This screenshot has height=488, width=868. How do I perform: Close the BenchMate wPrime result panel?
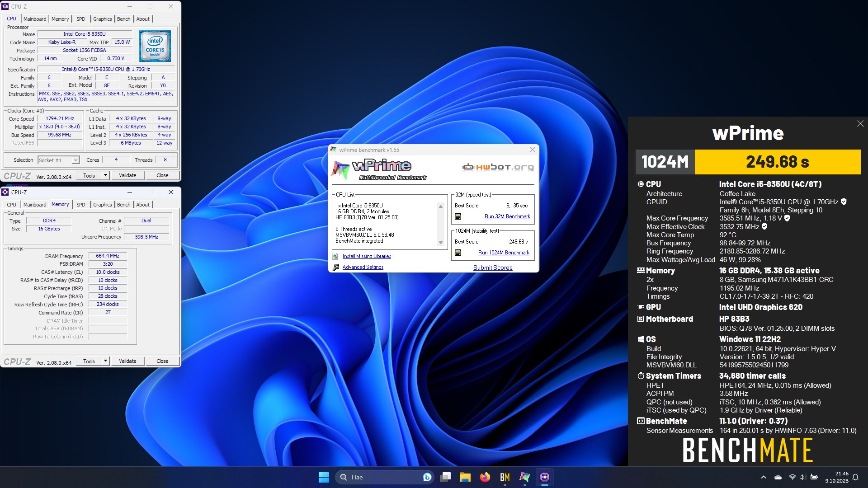pyautogui.click(x=860, y=124)
